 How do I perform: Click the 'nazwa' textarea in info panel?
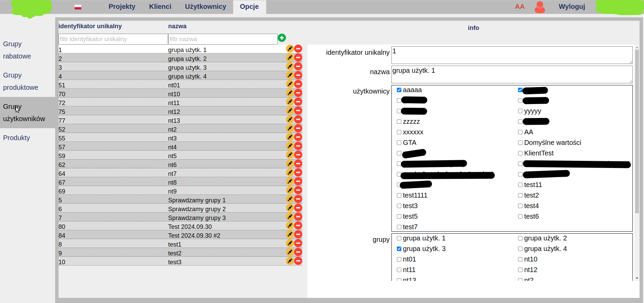(x=512, y=74)
